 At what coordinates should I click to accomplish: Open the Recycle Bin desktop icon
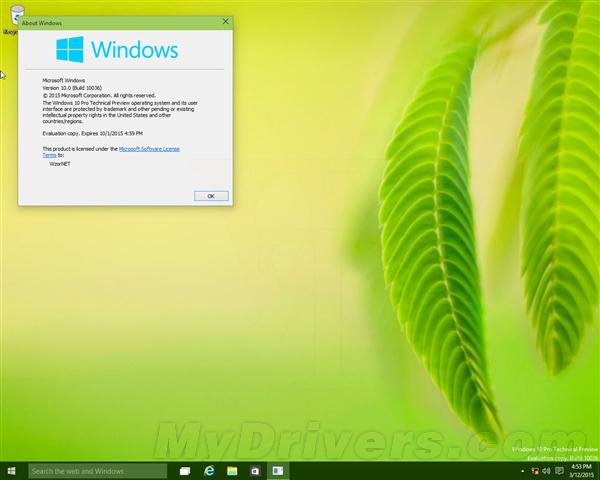(11, 20)
